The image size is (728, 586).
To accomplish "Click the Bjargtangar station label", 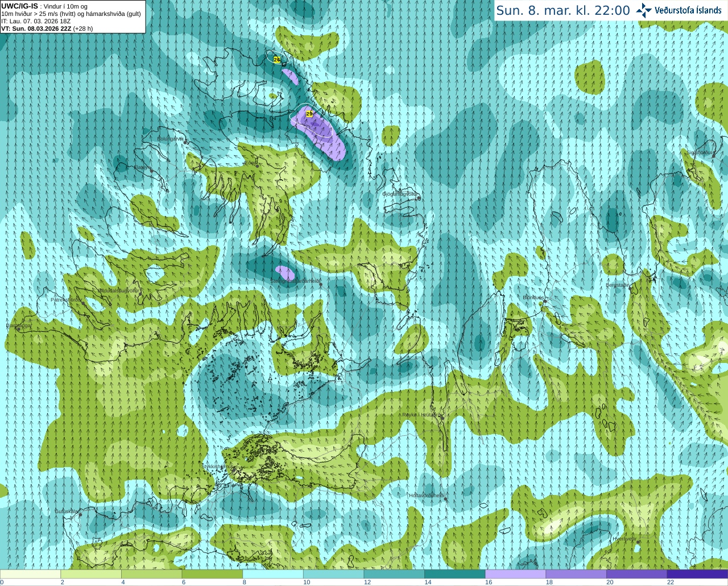I will [19, 325].
